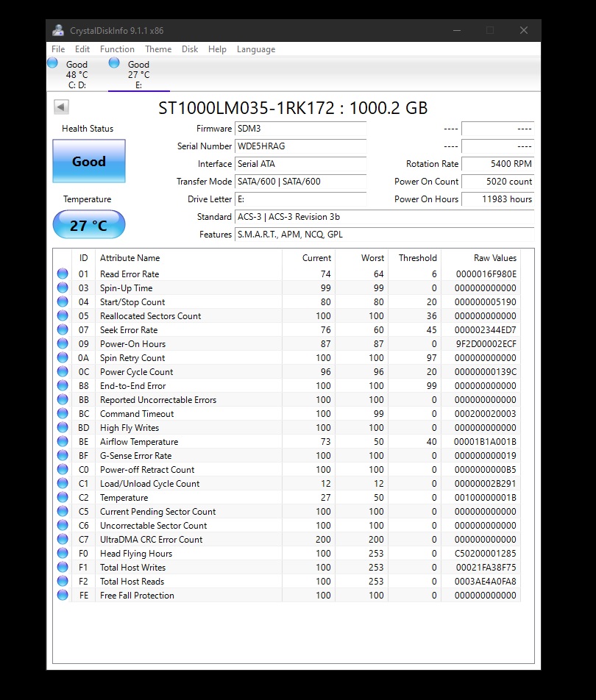Click the status orb for G-Sense Error Rate
The width and height of the screenshot is (596, 700).
click(x=63, y=455)
